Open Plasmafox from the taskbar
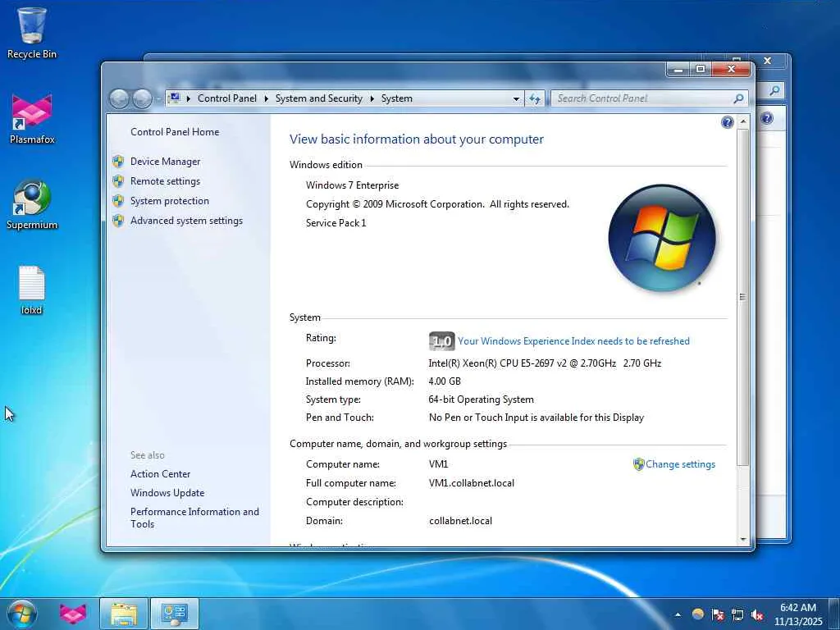Image resolution: width=840 pixels, height=630 pixels. pos(73,614)
